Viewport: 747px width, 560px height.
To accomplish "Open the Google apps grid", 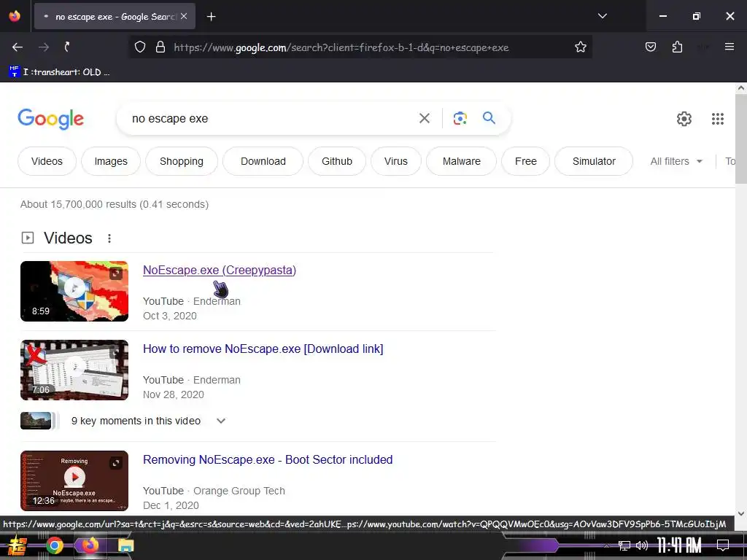I will point(718,119).
